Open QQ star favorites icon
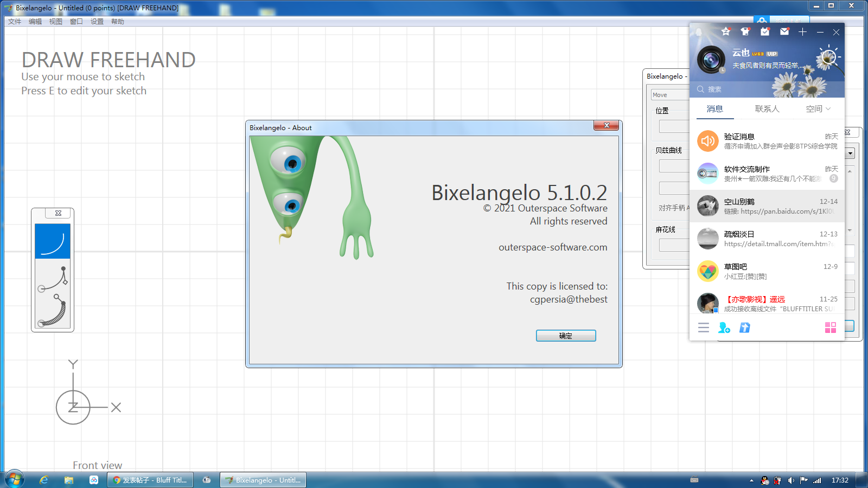The height and width of the screenshot is (488, 868). coord(726,32)
